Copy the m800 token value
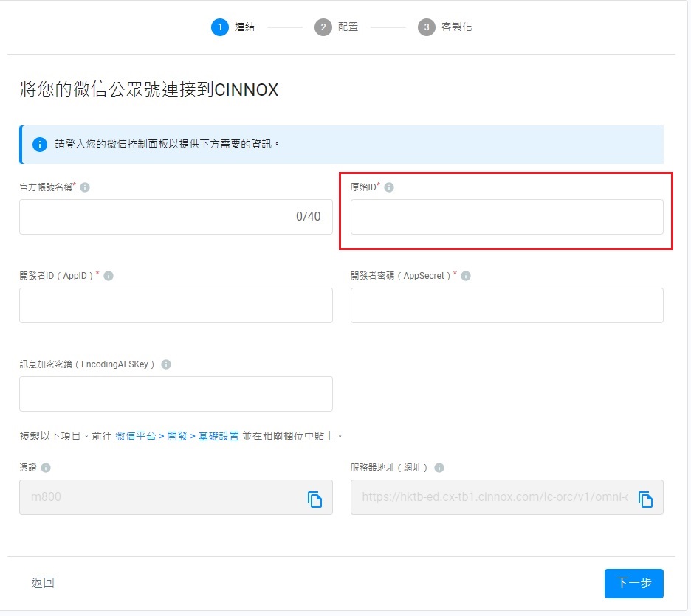This screenshot has width=691, height=616. coord(314,499)
